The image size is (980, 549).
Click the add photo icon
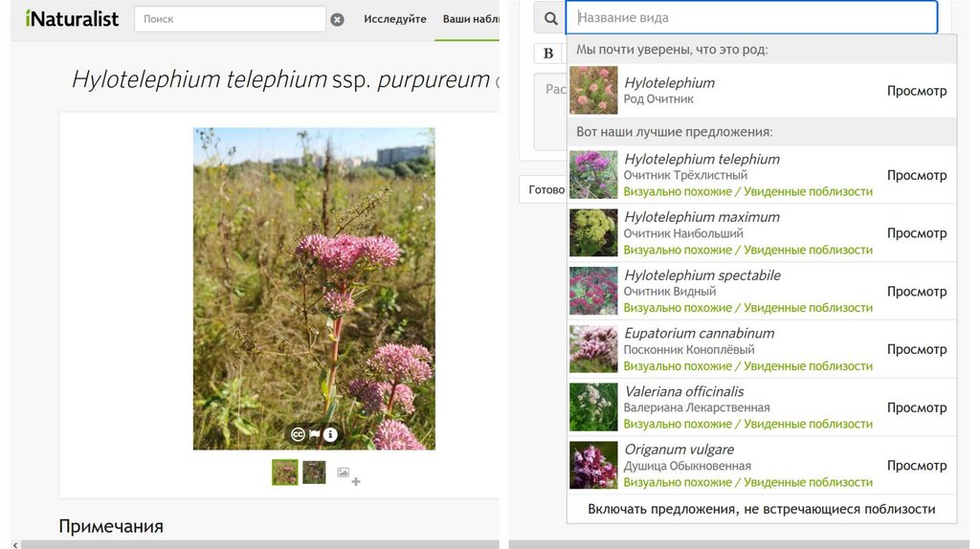[x=348, y=476]
